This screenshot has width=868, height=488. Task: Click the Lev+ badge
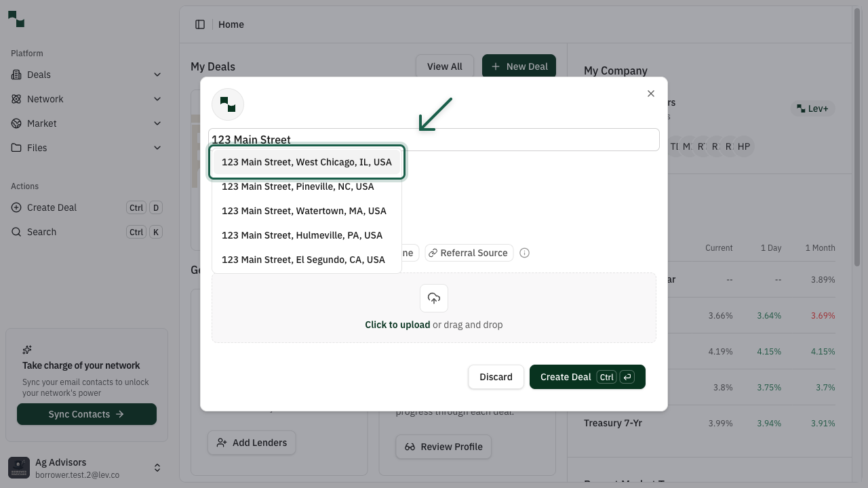812,108
